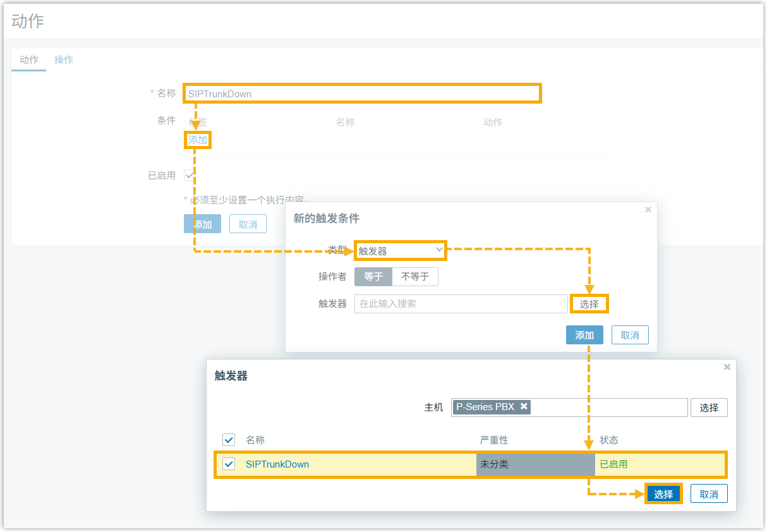
Task: Uncheck the SIPTrunkDown trigger row checkbox
Action: pos(229,464)
